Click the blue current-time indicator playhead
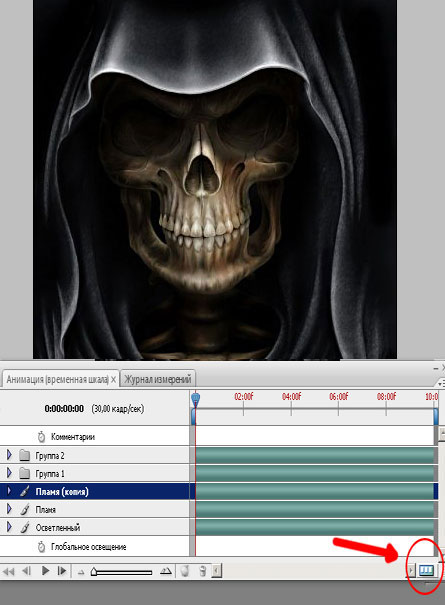445x605 pixels. coord(196,400)
